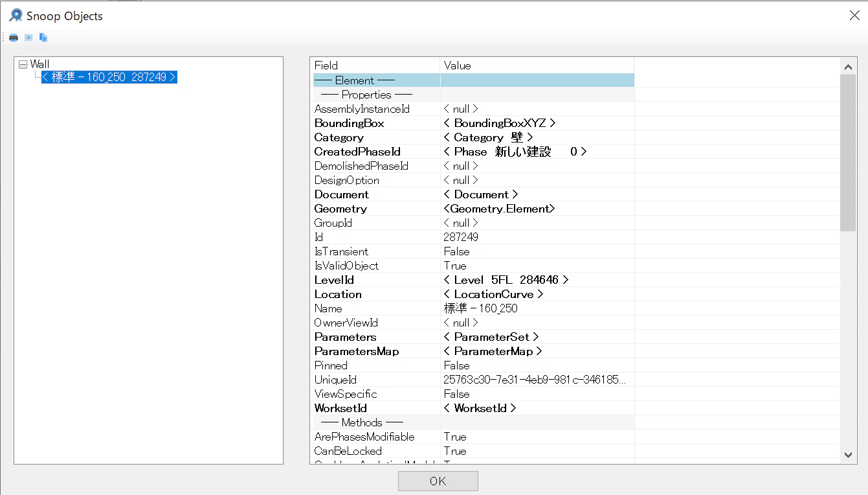Select the 標準 - 160_250 287249 tree item
Viewport: 868px width, 495px height.
coord(109,77)
